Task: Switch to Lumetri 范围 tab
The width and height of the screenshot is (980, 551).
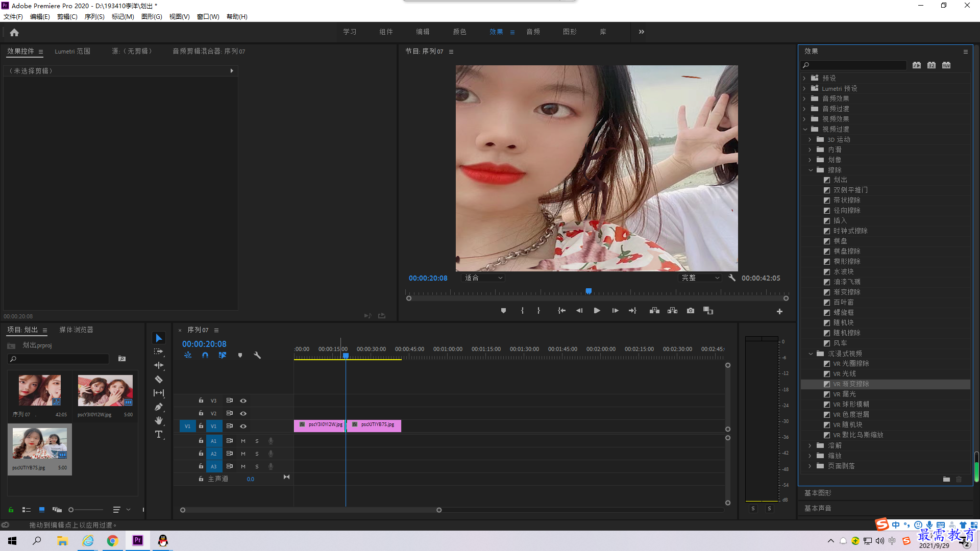Action: coord(72,51)
